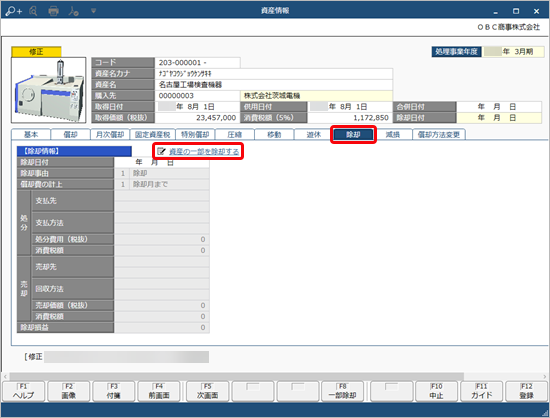This screenshot has width=550, height=418.
Task: Click the 取得価額 field 23,457,000
Action: click(x=197, y=118)
